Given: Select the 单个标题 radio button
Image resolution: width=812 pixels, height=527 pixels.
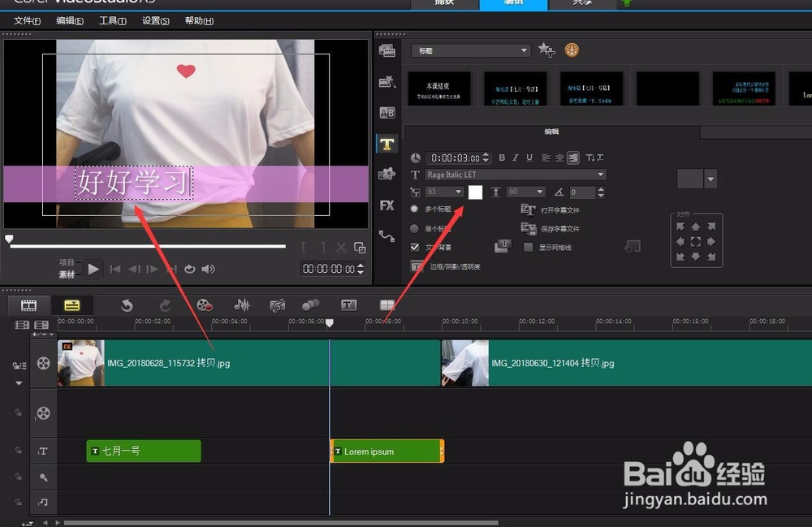Looking at the screenshot, I should pos(414,228).
